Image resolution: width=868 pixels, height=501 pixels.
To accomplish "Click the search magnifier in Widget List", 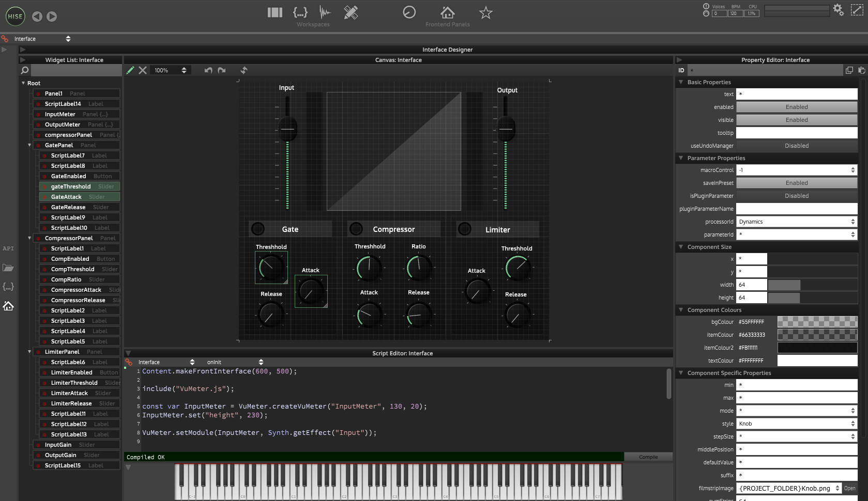I will tap(24, 70).
